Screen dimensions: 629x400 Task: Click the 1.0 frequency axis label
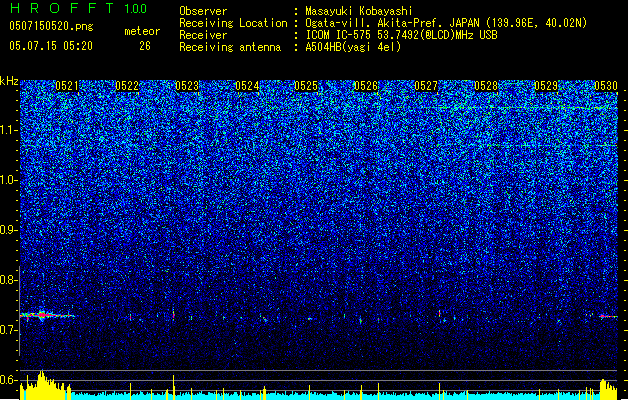(8, 180)
